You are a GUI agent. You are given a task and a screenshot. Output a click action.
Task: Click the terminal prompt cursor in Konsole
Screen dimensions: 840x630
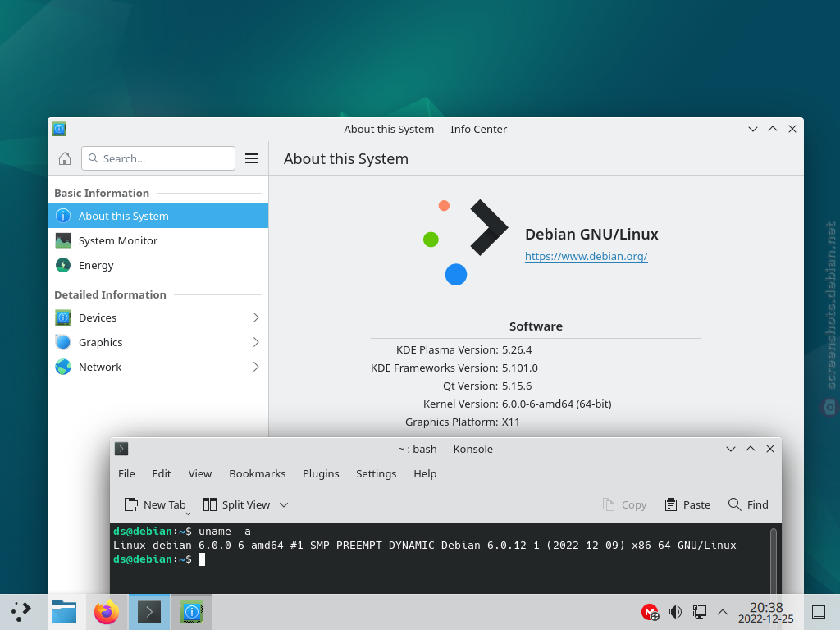click(202, 559)
